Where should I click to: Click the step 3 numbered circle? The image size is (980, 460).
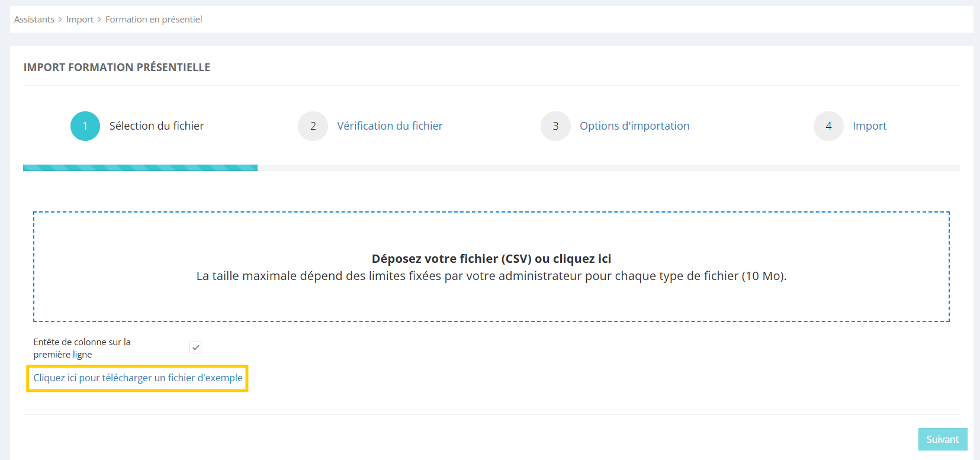[555, 126]
